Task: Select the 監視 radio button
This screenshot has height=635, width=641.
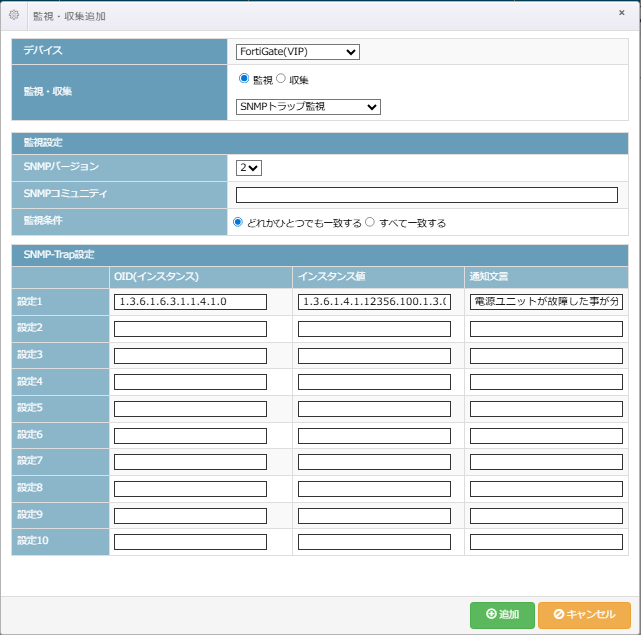Action: 244,79
